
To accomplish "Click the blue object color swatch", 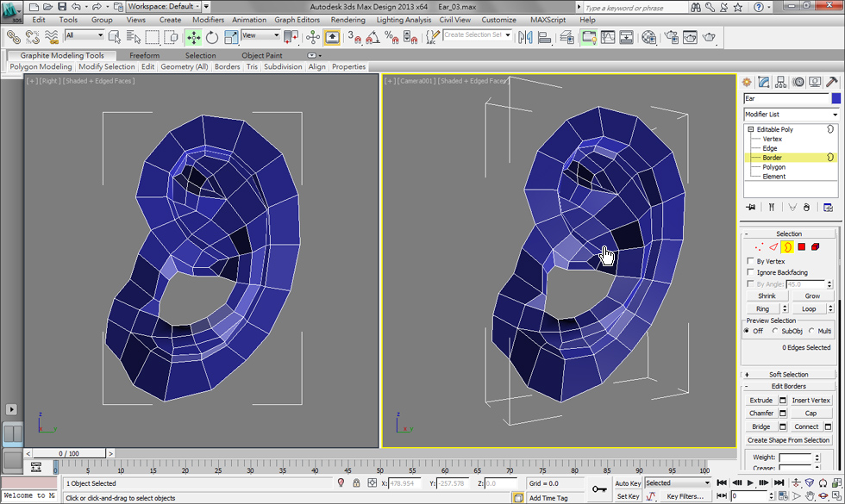I will pyautogui.click(x=835, y=98).
